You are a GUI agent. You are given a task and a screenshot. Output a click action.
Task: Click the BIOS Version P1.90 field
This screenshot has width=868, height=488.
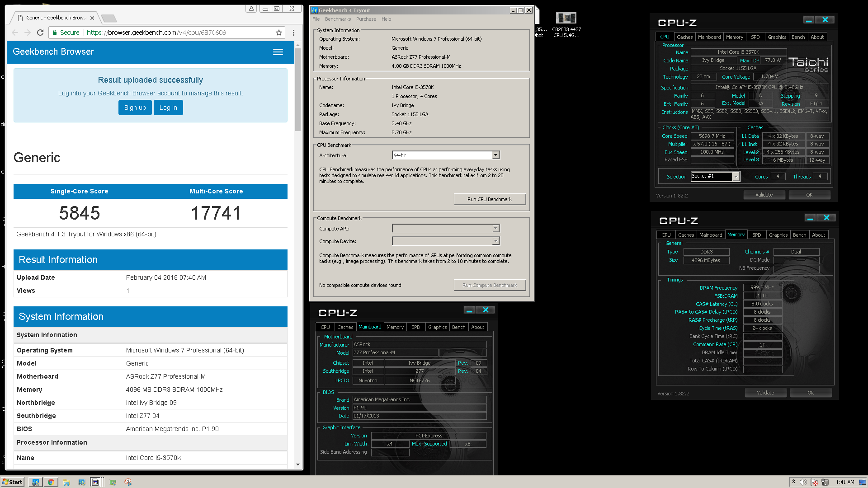(419, 408)
